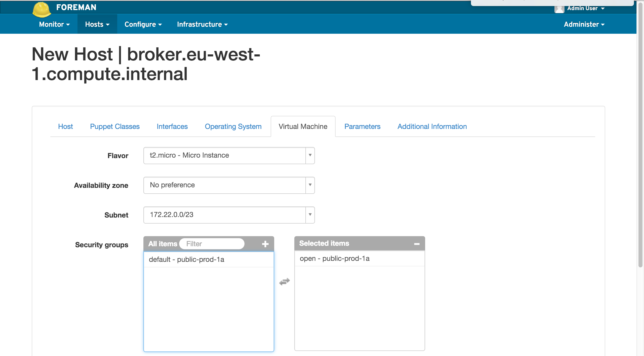644x356 pixels.
Task: Select the Puppet Classes tab
Action: point(115,127)
